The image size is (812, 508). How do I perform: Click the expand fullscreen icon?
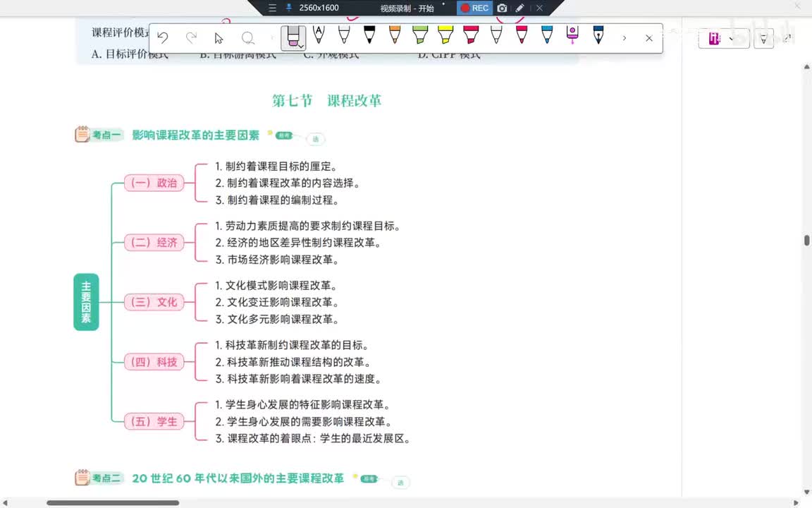(x=787, y=38)
